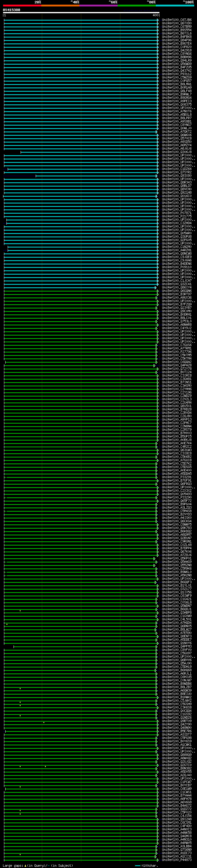The width and height of the screenshot is (197, 868).
Task: Select the UniRef100_C2YHH6 label
Action: pyautogui.click(x=177, y=389)
